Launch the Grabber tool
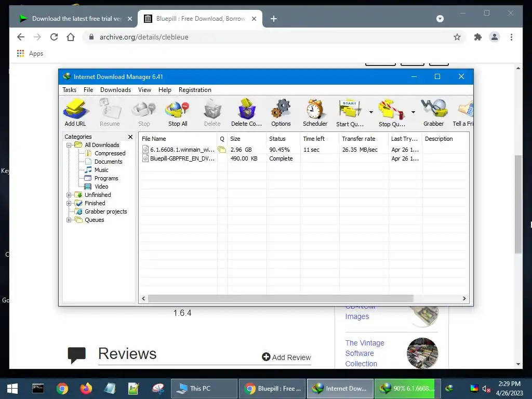 point(434,113)
